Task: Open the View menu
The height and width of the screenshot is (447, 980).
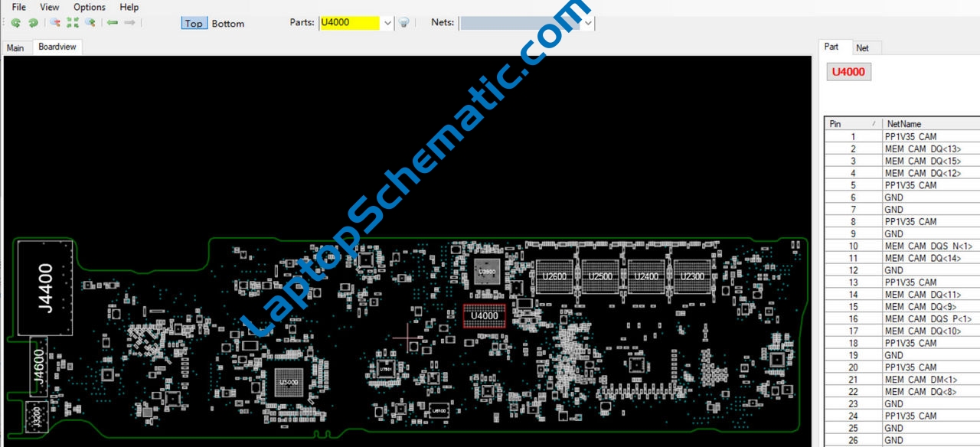Action: pyautogui.click(x=50, y=7)
